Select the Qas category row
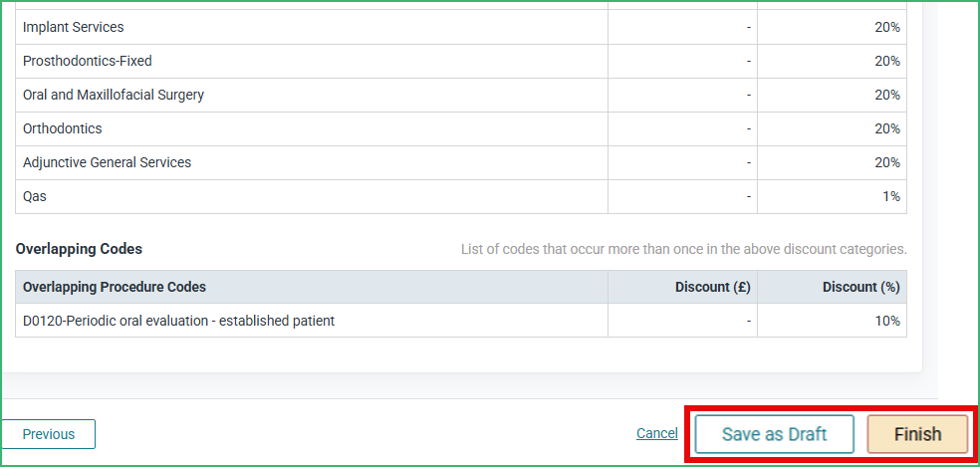The width and height of the screenshot is (980, 467). (x=461, y=196)
